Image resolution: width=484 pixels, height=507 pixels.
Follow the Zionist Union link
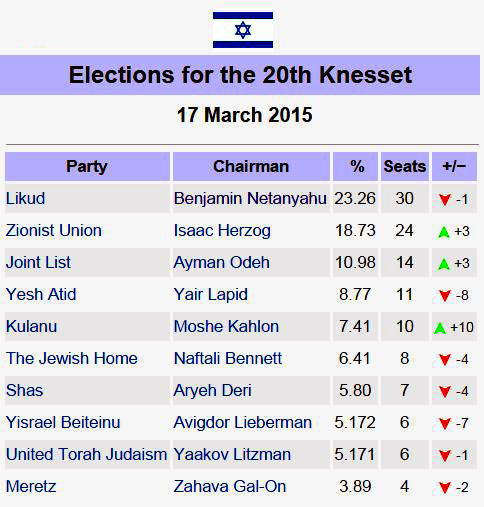point(54,231)
